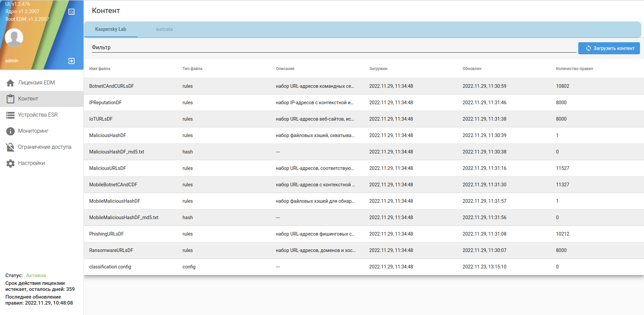Click the clipboard icon beside Контент
Image resolution: width=644 pixels, height=315 pixels.
(10, 99)
